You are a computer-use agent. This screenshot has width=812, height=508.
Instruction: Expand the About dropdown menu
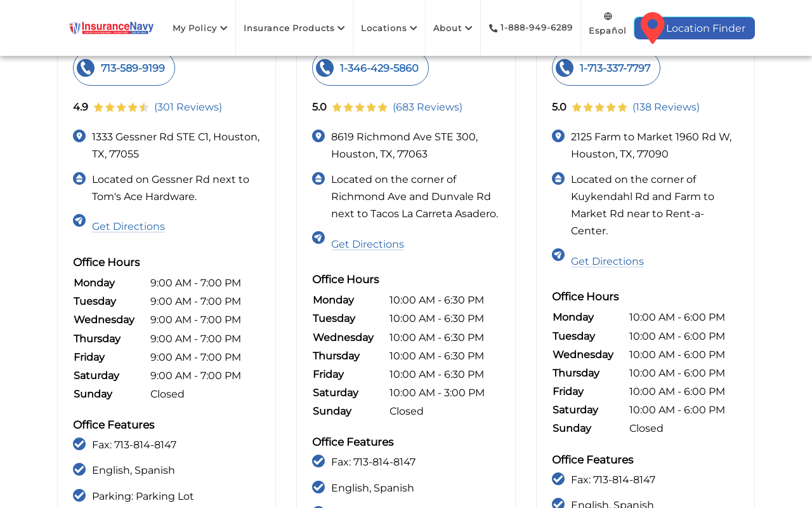[x=453, y=28]
